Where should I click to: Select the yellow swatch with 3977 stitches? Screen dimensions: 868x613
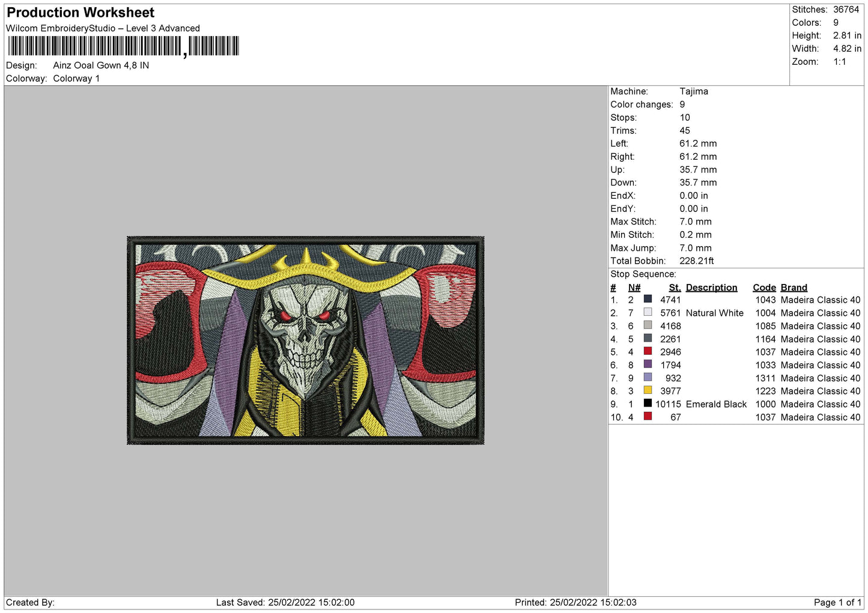648,390
